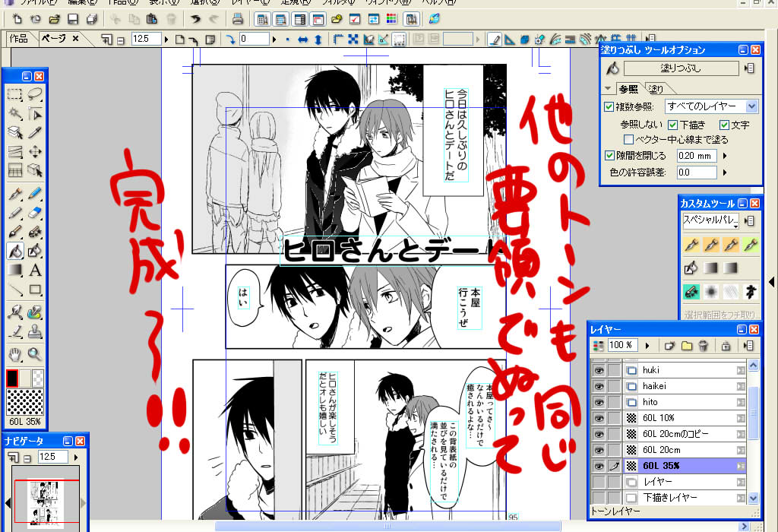Select the stamp tool
Image resolution: width=778 pixels, height=532 pixels.
[x=34, y=331]
